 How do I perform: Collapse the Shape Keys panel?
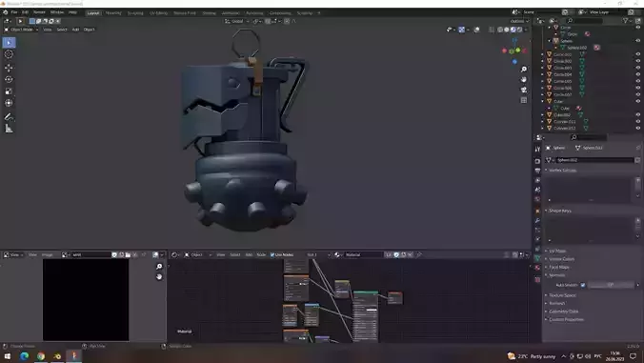pyautogui.click(x=560, y=211)
